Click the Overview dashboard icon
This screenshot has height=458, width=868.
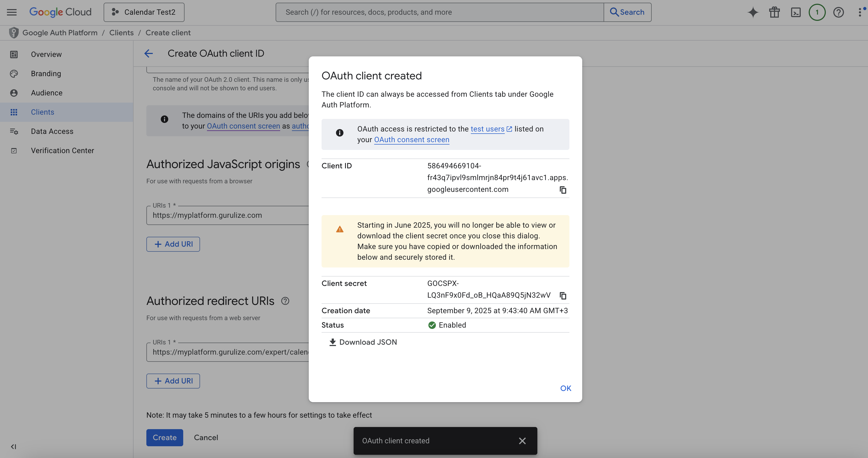pyautogui.click(x=14, y=54)
